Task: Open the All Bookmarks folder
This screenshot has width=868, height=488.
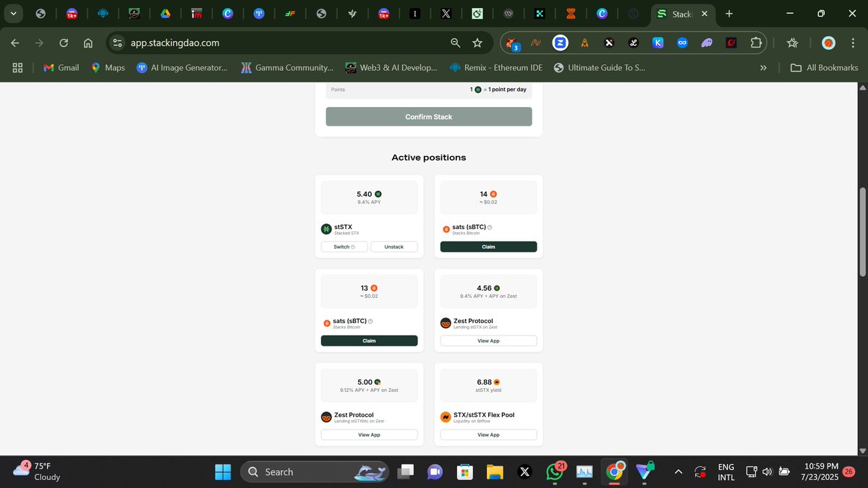Action: (x=825, y=67)
